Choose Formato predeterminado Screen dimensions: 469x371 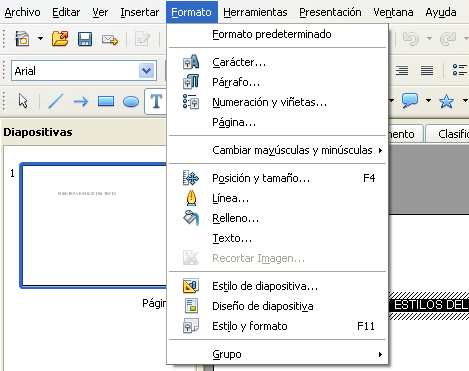277,34
